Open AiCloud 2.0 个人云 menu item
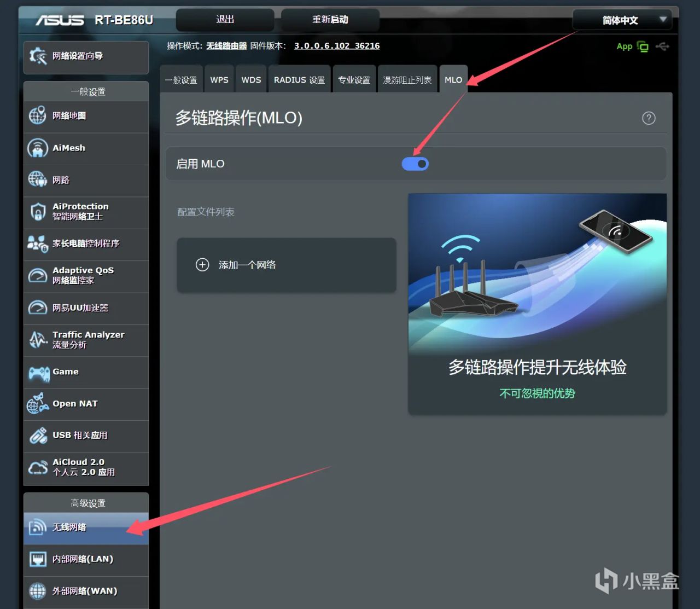Screen dimensions: 700x609 click(x=86, y=468)
